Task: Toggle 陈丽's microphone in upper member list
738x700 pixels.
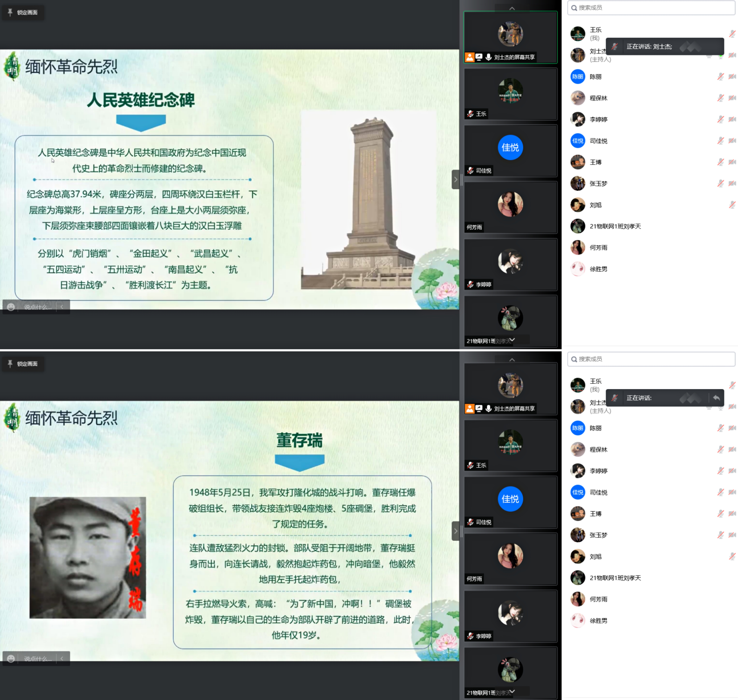Action: point(720,77)
